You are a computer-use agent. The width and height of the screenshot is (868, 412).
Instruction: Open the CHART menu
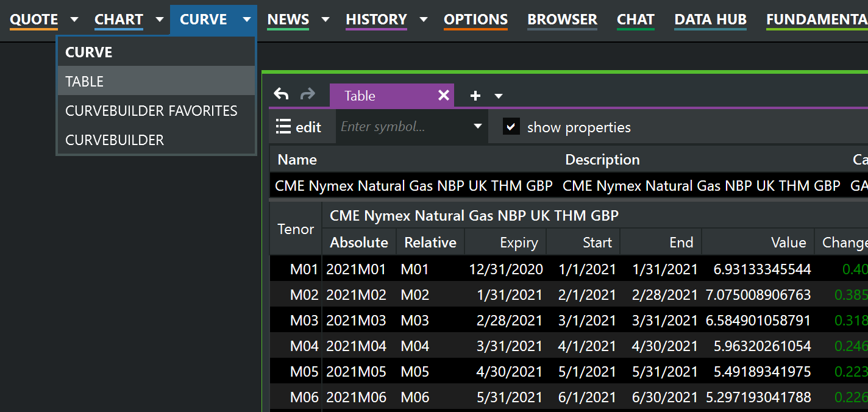point(119,20)
